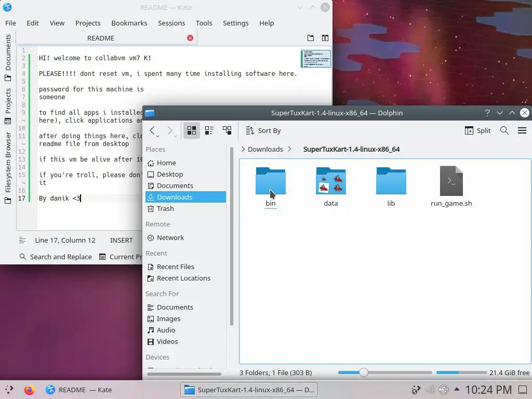
Task: Switch Dolphin to Icons view mode
Action: click(x=192, y=130)
